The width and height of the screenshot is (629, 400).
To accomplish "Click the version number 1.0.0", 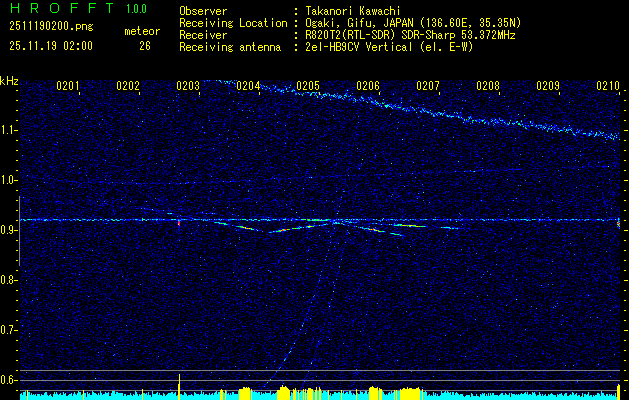I will (x=136, y=9).
